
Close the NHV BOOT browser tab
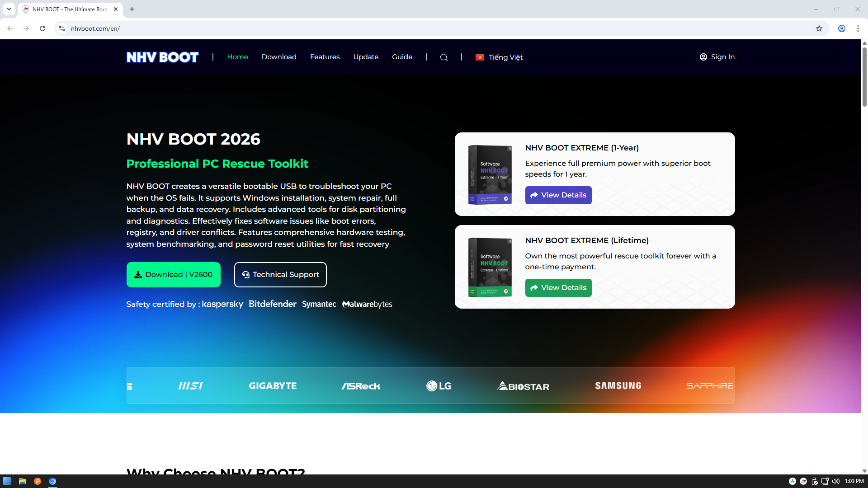(x=116, y=9)
